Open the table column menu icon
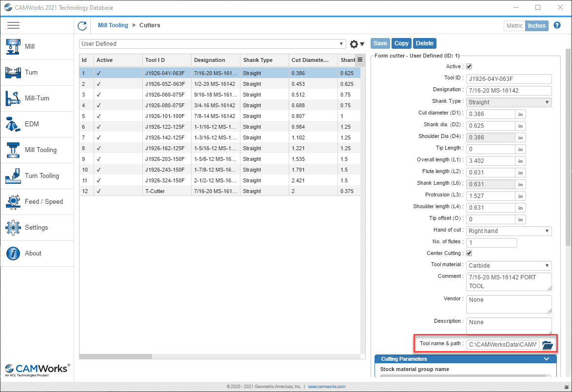 coord(360,59)
